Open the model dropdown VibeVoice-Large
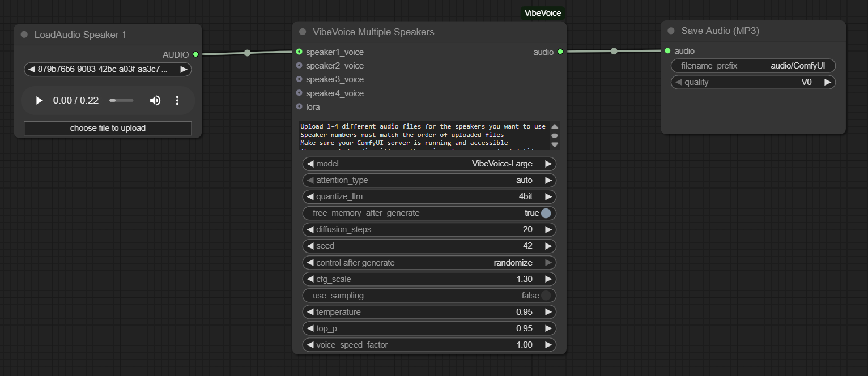The image size is (868, 376). tap(429, 164)
